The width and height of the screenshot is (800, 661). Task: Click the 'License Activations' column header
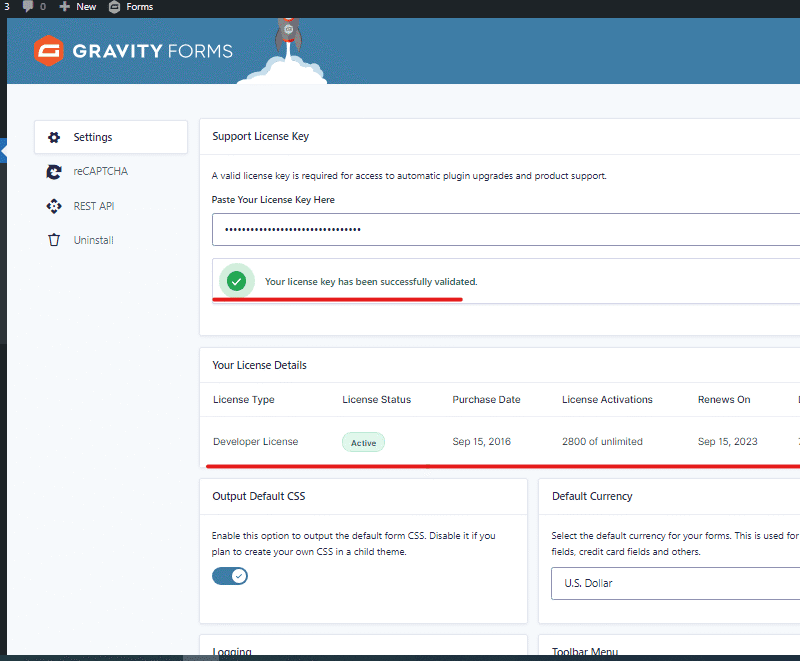click(x=607, y=400)
